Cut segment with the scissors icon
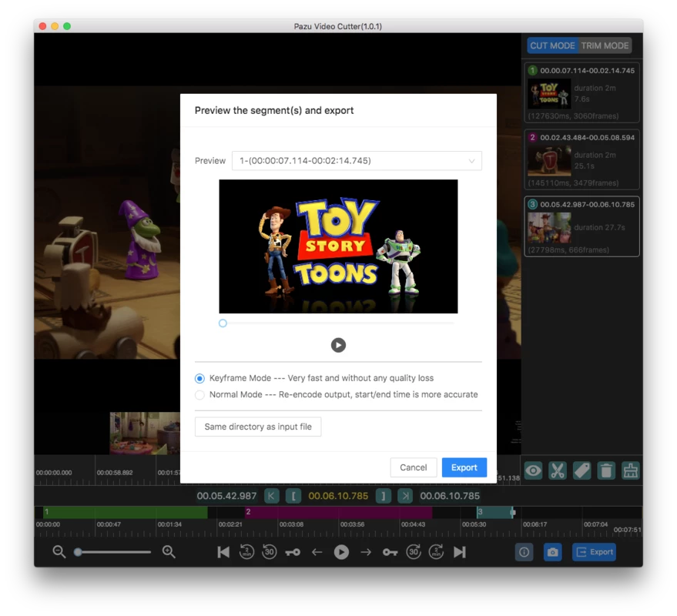The width and height of the screenshot is (677, 616). pos(558,470)
